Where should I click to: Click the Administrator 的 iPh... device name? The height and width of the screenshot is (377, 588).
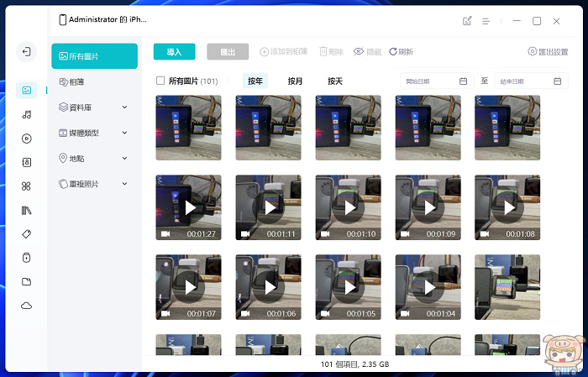click(x=108, y=19)
